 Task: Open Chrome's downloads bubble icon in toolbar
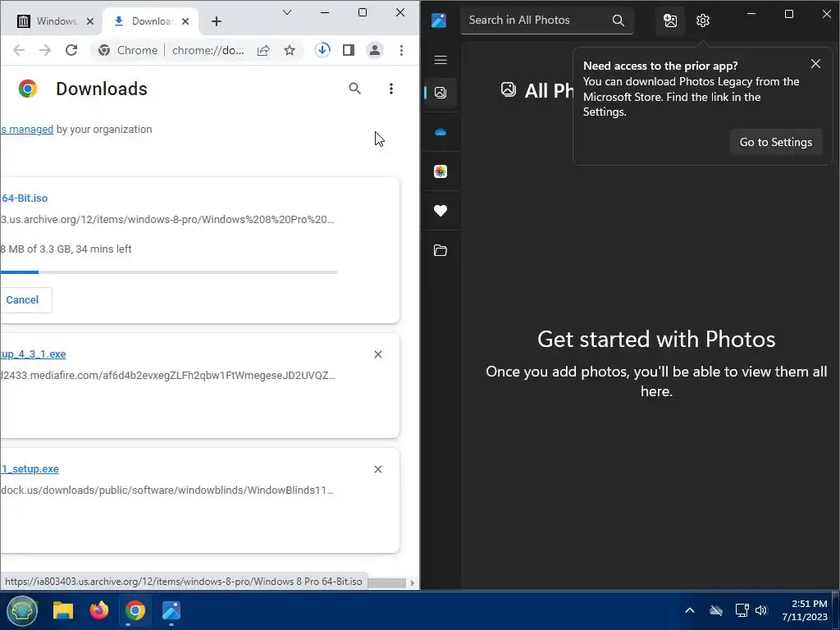pos(322,50)
